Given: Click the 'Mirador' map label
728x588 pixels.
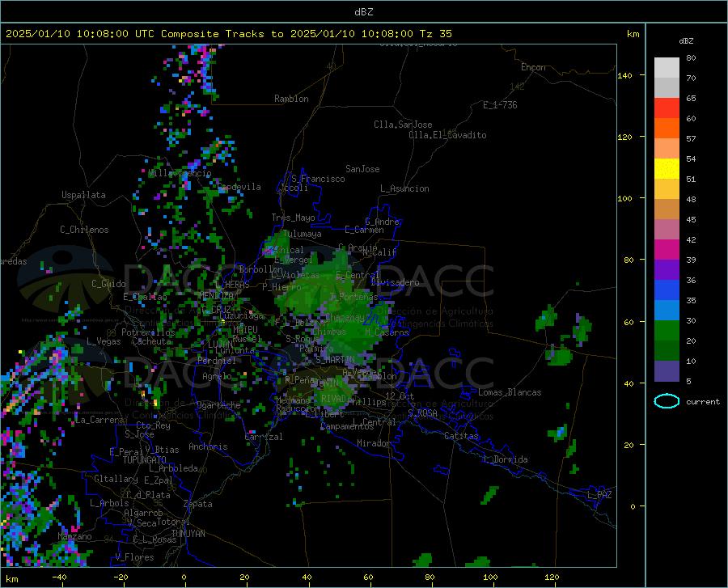Looking at the screenshot, I should (374, 444).
